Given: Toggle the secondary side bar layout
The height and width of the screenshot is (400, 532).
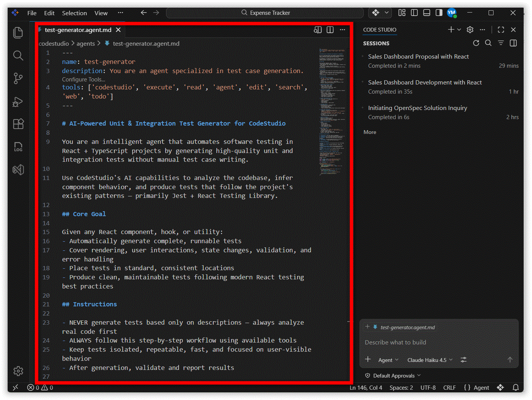Looking at the screenshot, I should coord(439,13).
